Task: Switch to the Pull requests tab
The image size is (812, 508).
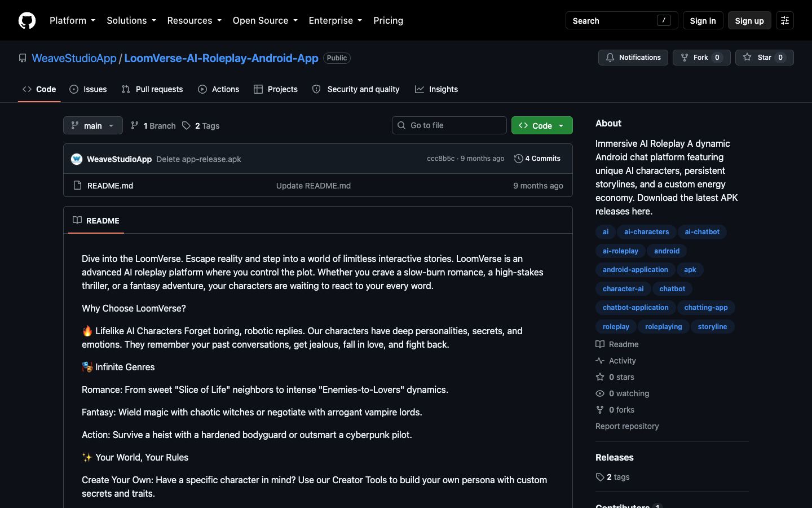Action: coord(152,89)
